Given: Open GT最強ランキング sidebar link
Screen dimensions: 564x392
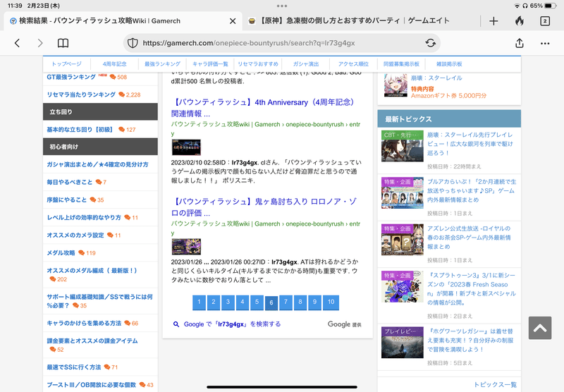Looking at the screenshot, I should (71, 77).
